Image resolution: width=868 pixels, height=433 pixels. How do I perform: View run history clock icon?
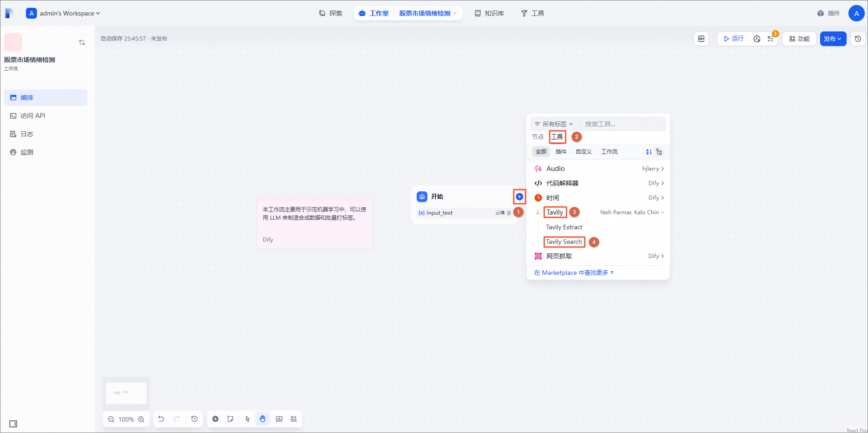click(x=757, y=39)
